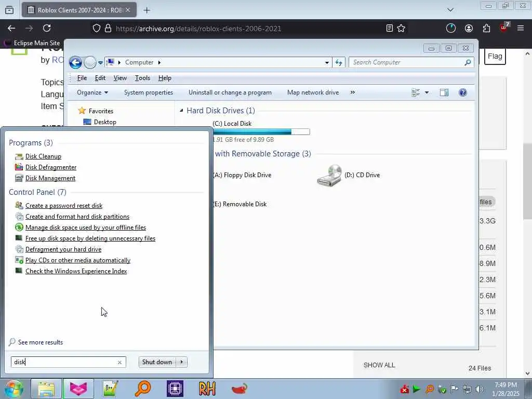The height and width of the screenshot is (399, 532).
Task: Show more toolbar commands chevron
Action: (353, 92)
